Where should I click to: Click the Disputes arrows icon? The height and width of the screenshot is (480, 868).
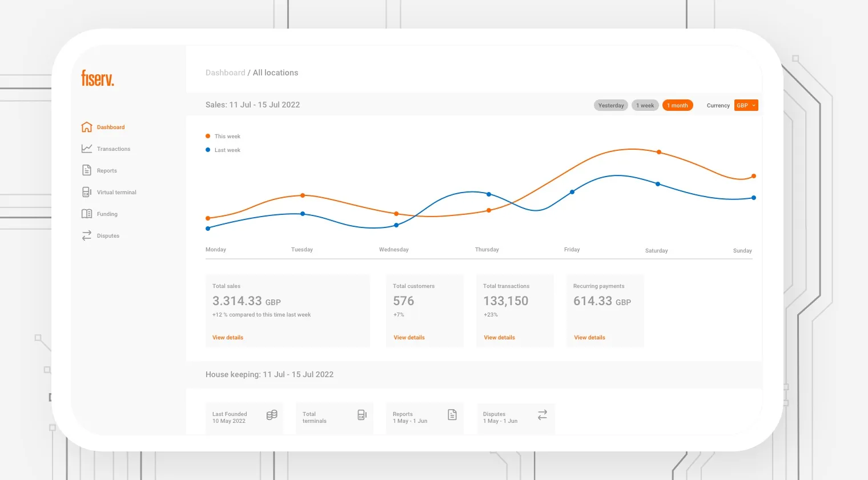(87, 235)
